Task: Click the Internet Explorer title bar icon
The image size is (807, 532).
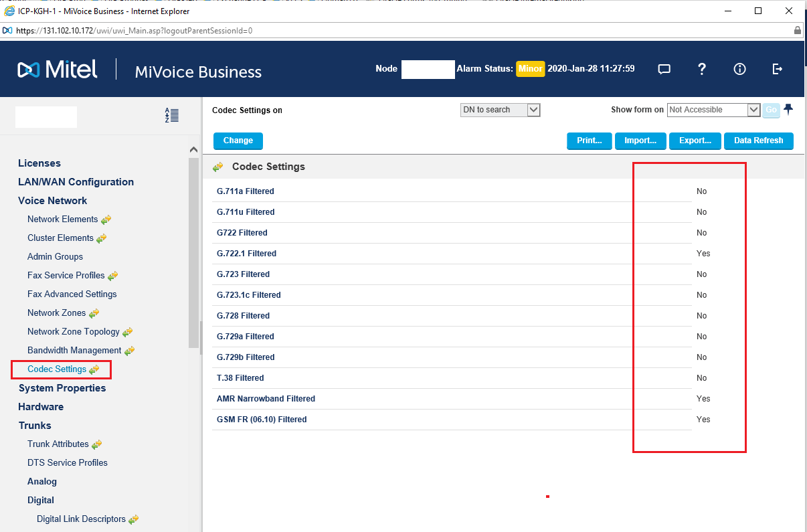Action: (x=9, y=11)
